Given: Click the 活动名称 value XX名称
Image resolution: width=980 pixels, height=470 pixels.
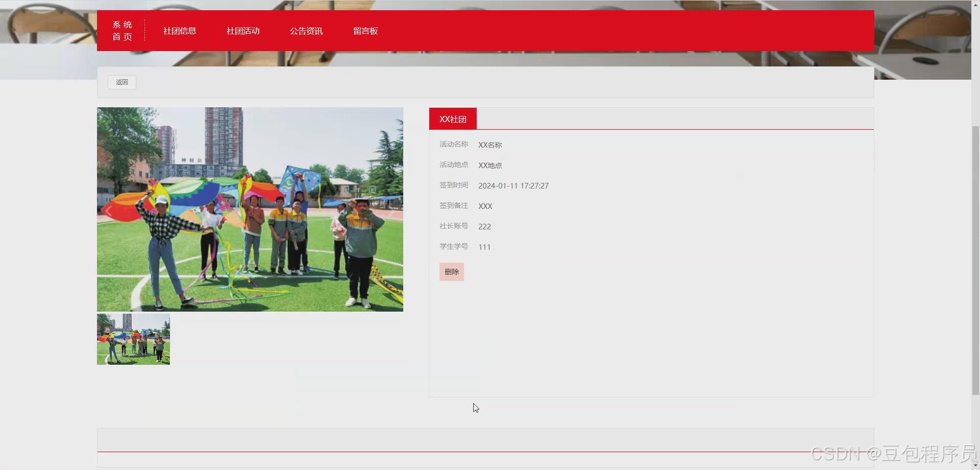Looking at the screenshot, I should (x=490, y=145).
